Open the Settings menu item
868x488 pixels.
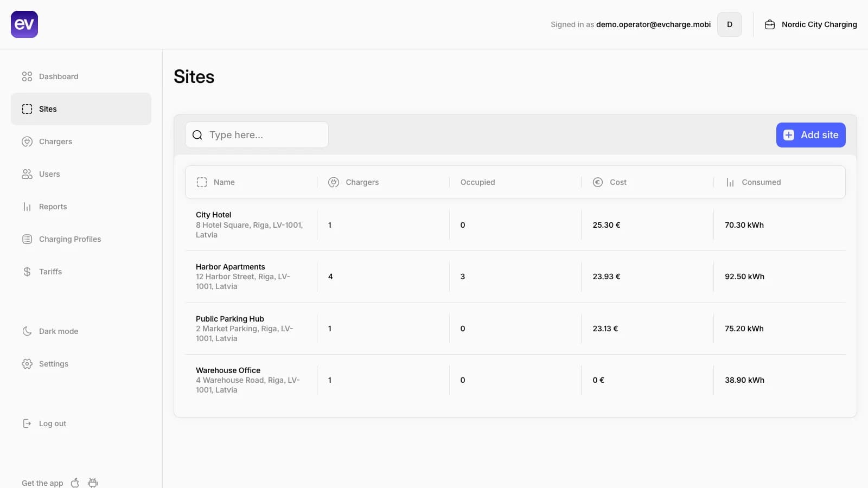81,364
